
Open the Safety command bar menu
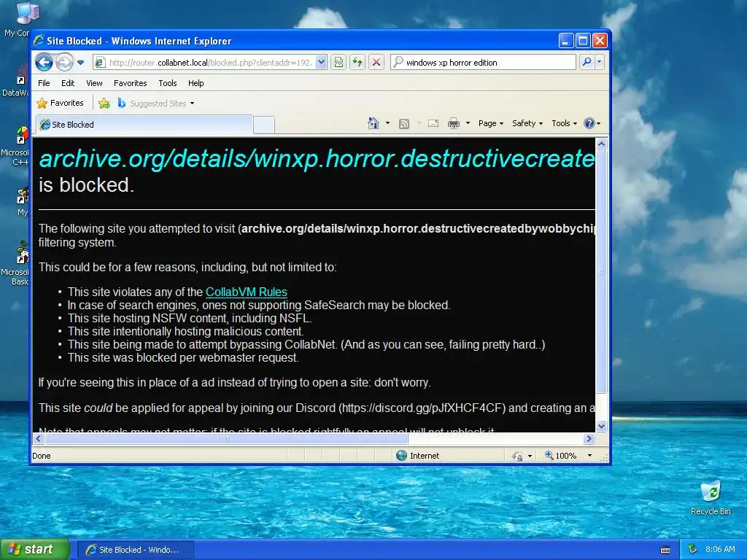point(527,123)
